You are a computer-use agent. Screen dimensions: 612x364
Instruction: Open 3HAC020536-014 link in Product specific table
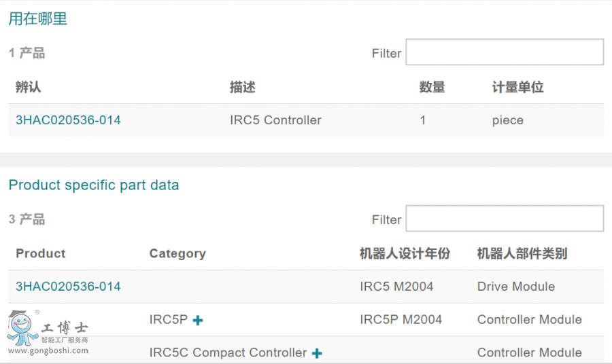(68, 287)
